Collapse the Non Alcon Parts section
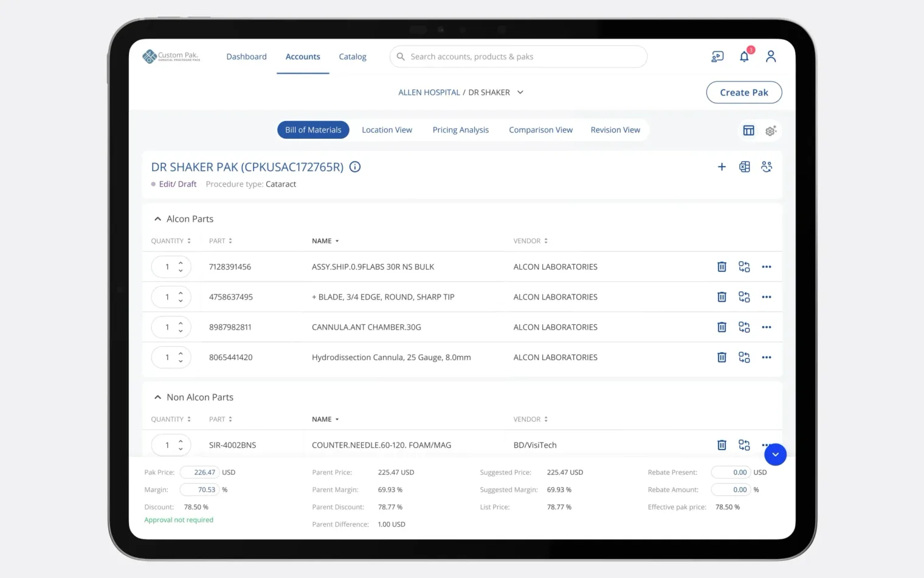Viewport: 924px width, 578px height. [x=157, y=397]
